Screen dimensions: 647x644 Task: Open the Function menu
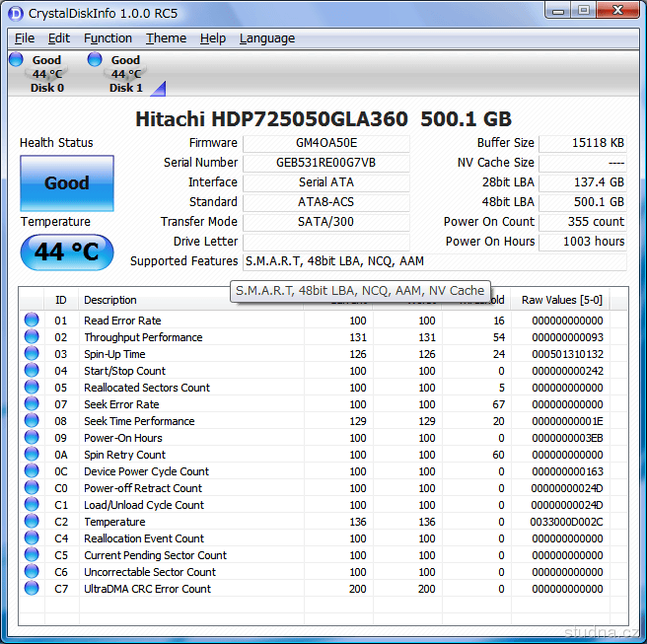[x=108, y=38]
